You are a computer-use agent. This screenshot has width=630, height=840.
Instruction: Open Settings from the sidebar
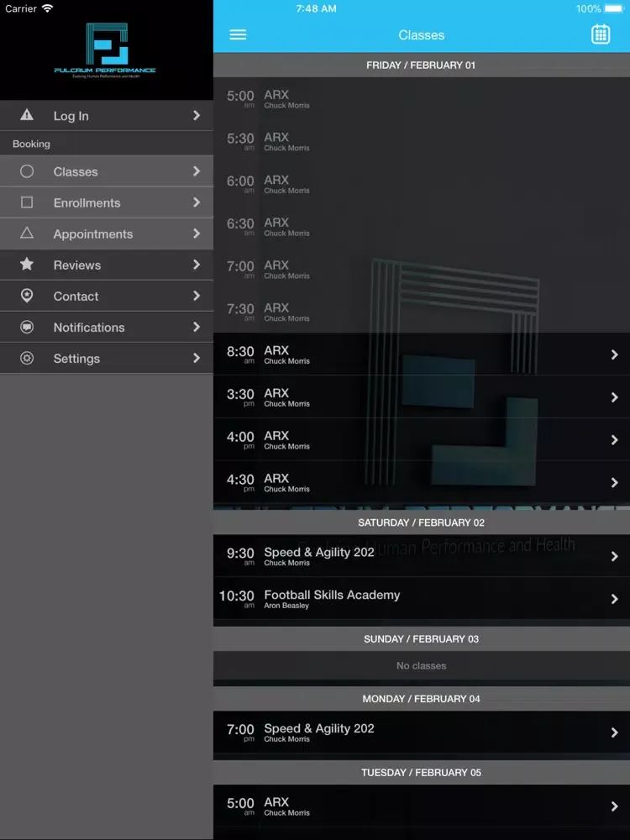click(x=107, y=358)
